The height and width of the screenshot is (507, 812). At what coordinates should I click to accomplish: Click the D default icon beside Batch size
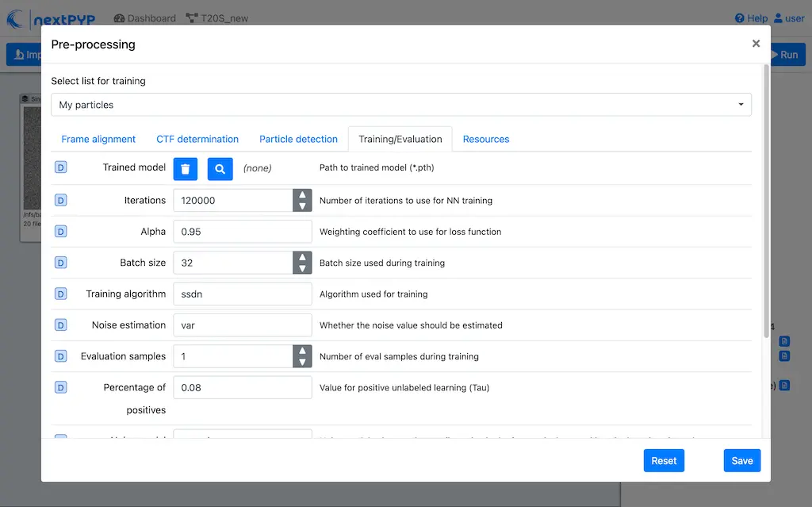point(61,263)
